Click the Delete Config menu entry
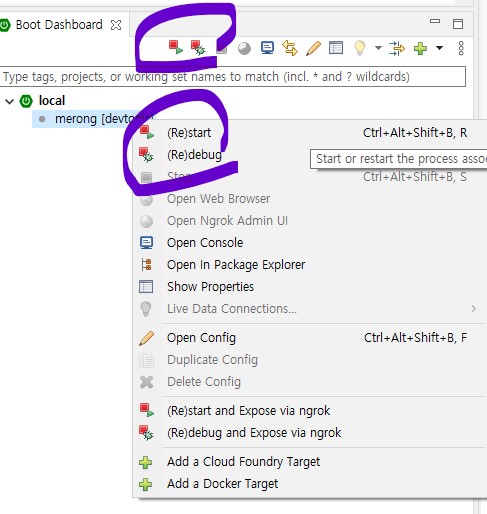The image size is (487, 514). pyautogui.click(x=310, y=382)
